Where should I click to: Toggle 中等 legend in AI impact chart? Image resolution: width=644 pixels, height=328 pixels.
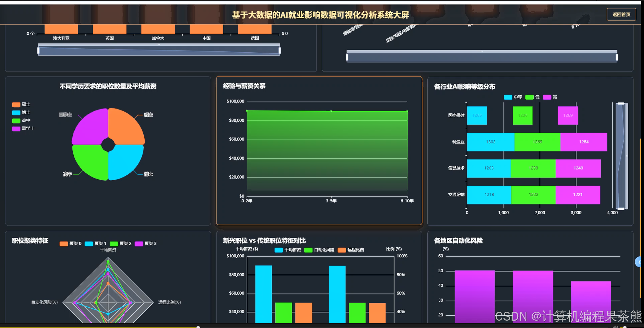513,97
